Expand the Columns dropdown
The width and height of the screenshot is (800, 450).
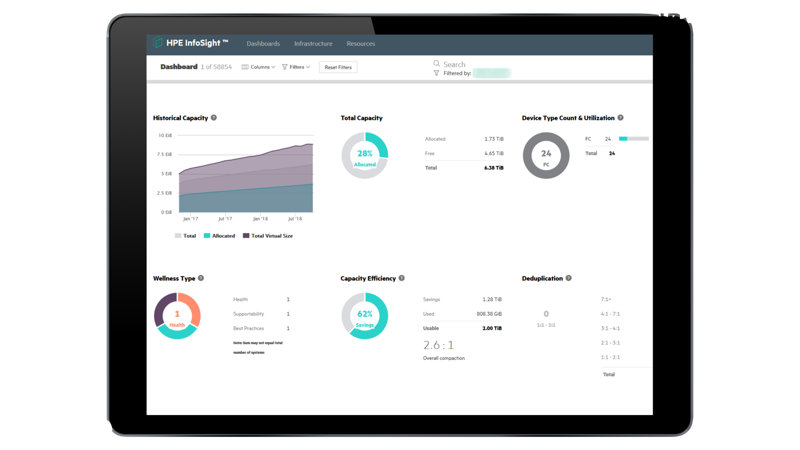click(x=258, y=67)
